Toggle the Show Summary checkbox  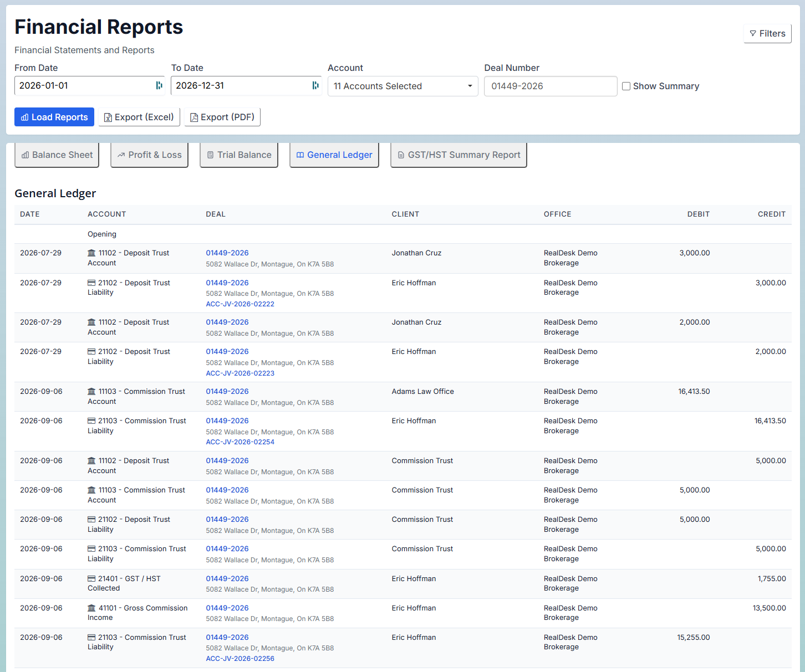point(626,86)
